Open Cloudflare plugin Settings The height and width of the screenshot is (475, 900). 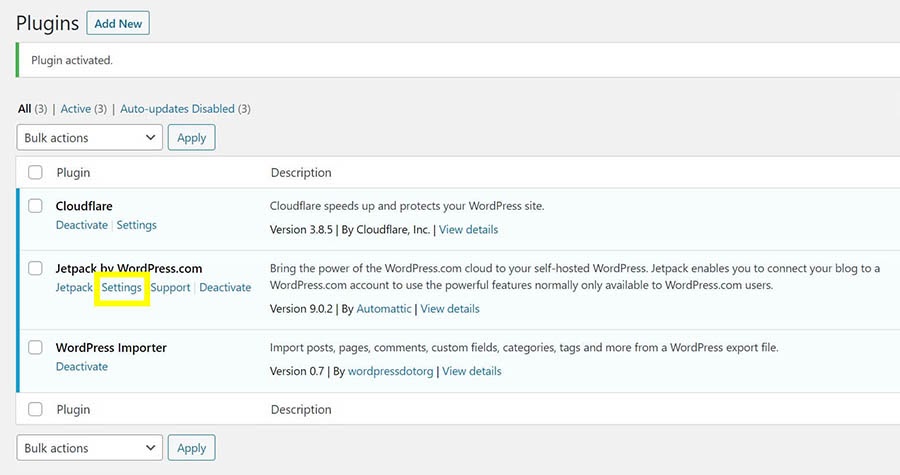(137, 225)
